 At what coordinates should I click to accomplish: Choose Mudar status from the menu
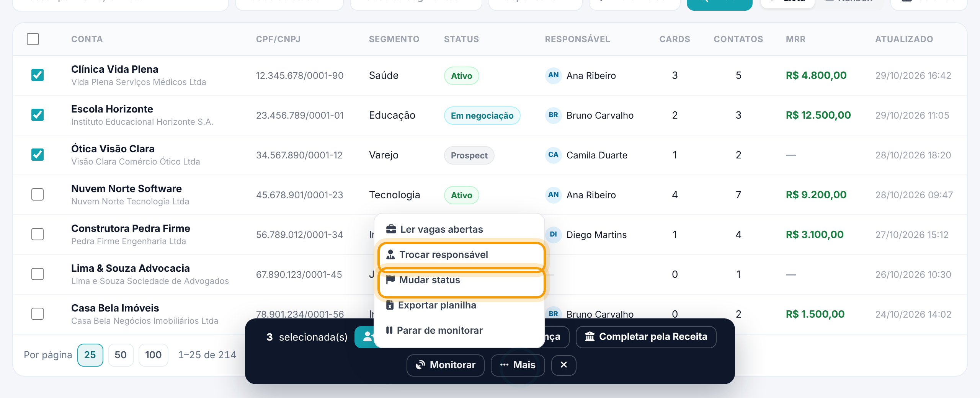tap(461, 282)
